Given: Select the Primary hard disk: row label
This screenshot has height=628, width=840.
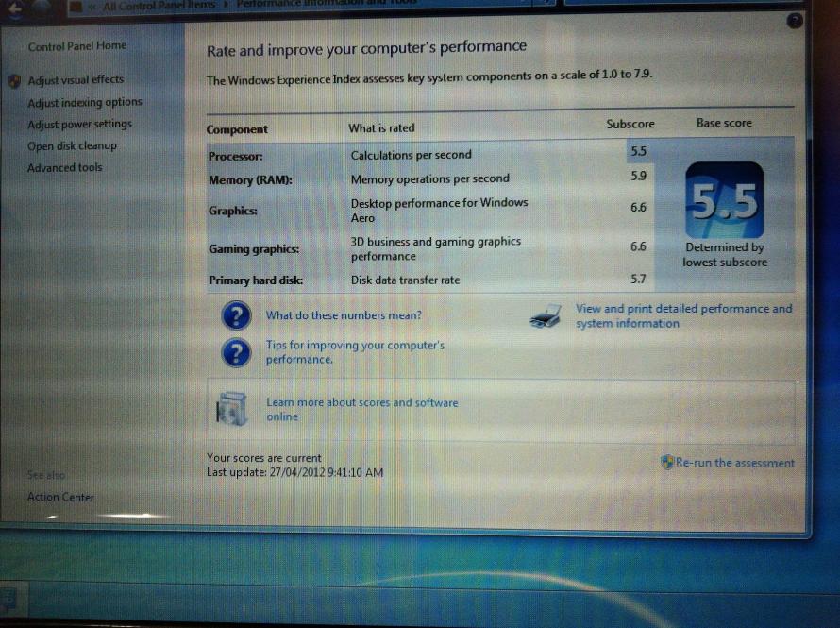Looking at the screenshot, I should point(256,280).
